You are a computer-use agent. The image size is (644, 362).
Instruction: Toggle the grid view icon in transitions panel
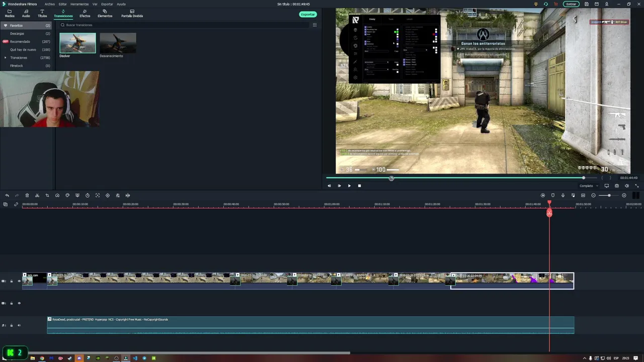point(315,25)
